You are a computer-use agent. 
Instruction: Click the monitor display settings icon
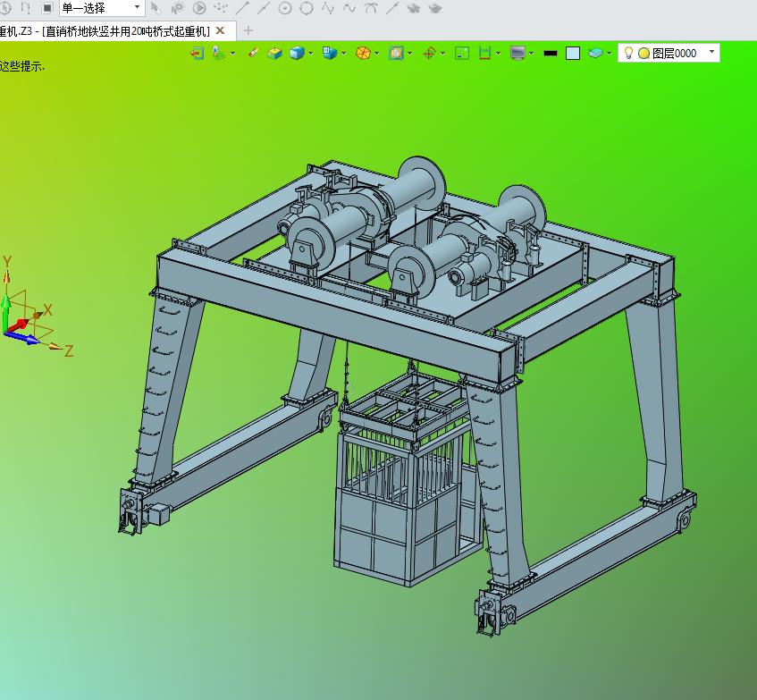point(517,54)
